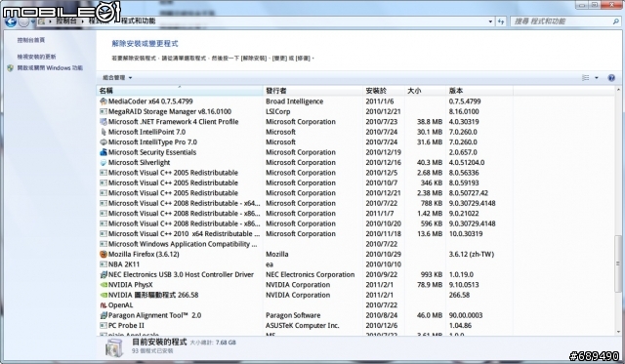Viewport: 625px width, 364px height.
Task: Sort by the 大小 column header
Action: 425,91
